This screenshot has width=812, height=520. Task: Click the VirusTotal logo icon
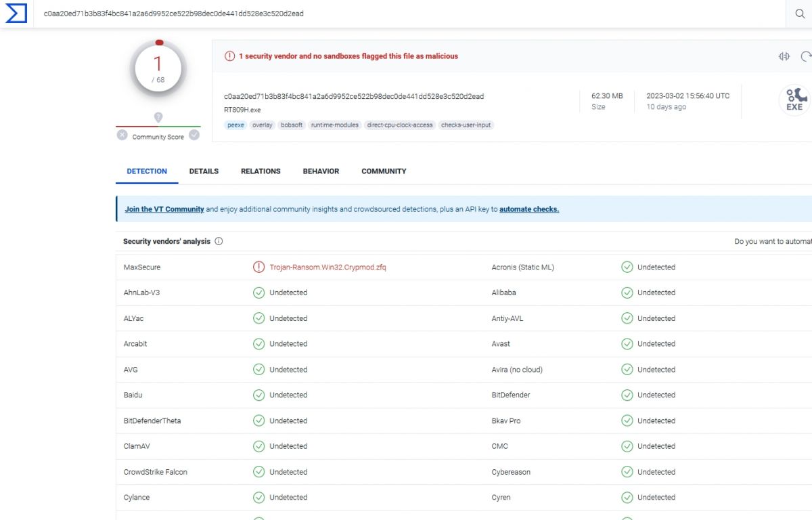point(16,13)
